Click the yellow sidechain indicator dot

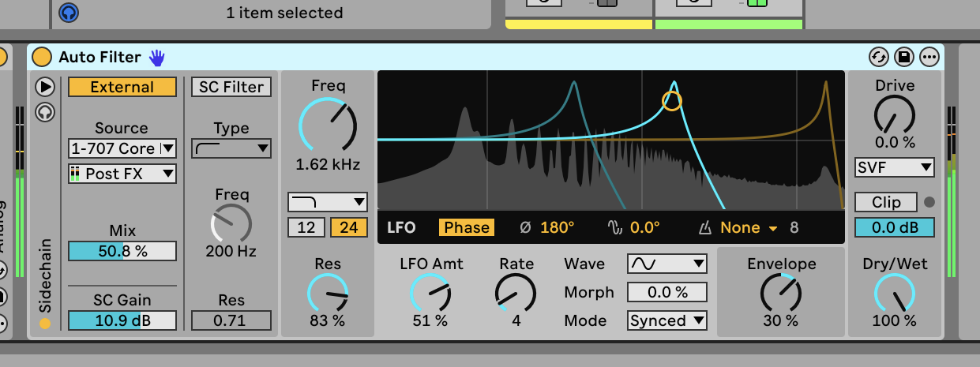coord(45,323)
